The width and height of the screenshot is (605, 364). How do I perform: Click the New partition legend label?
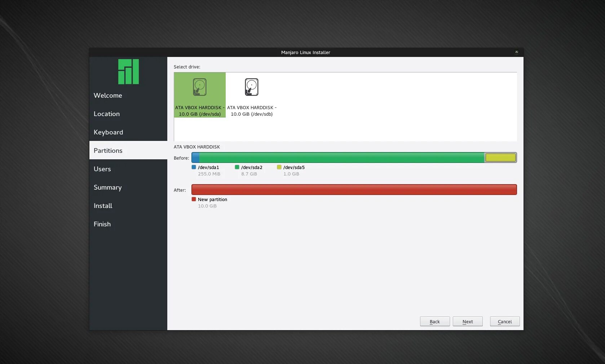pyautogui.click(x=212, y=200)
